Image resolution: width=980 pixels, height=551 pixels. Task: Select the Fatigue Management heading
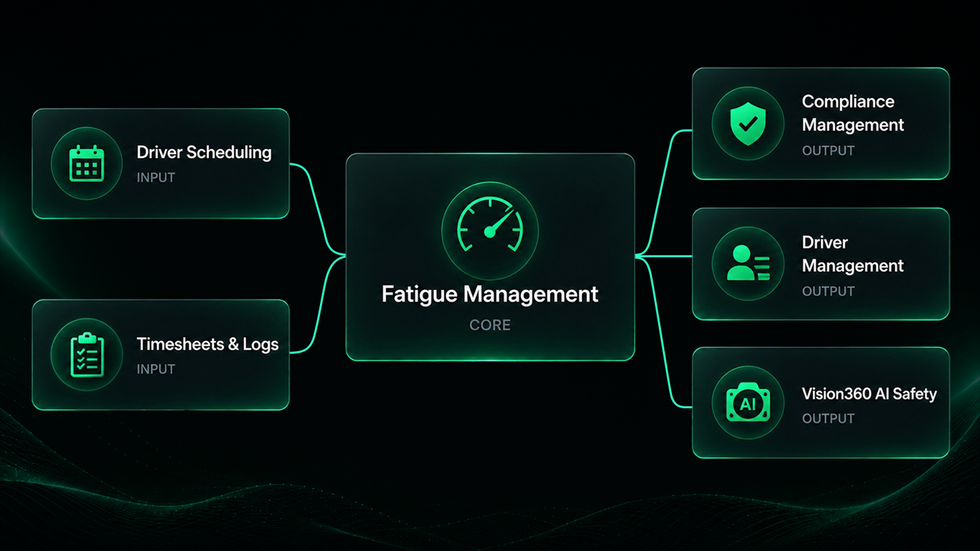pyautogui.click(x=490, y=294)
